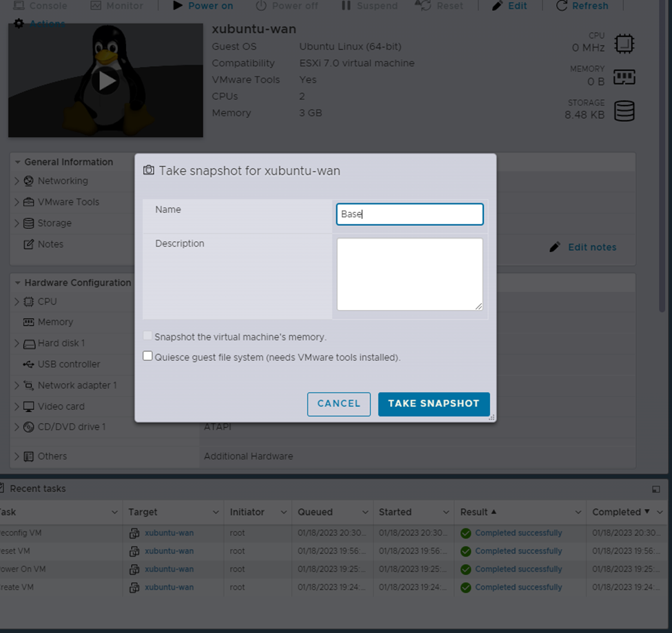Image resolution: width=672 pixels, height=633 pixels.
Task: Expand the Video card row
Action: pos(17,406)
